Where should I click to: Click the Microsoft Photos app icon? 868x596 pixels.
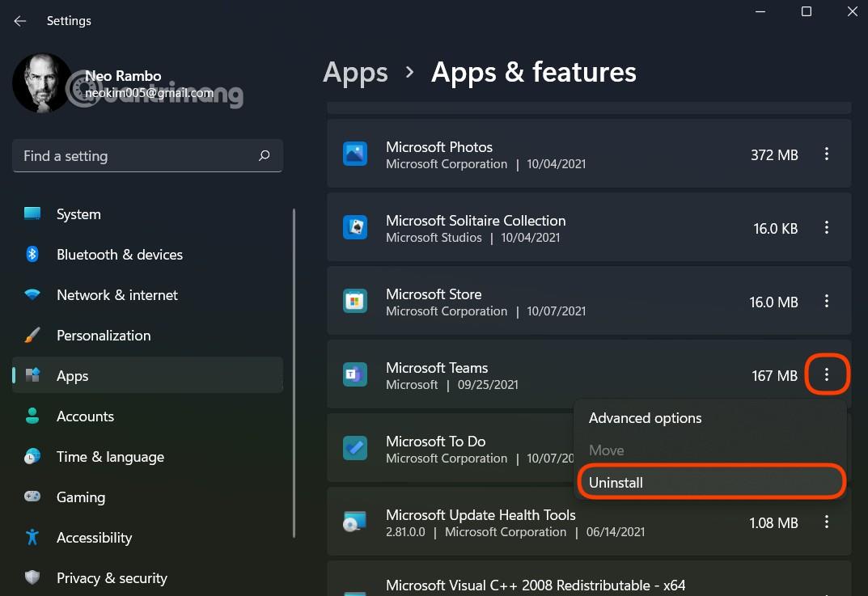[x=355, y=154]
